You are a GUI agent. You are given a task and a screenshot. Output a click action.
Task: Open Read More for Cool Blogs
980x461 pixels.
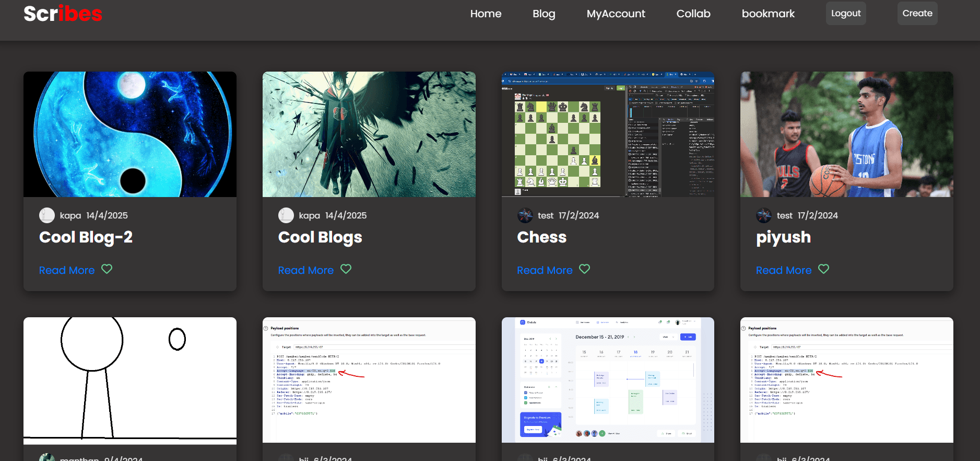[x=306, y=270]
